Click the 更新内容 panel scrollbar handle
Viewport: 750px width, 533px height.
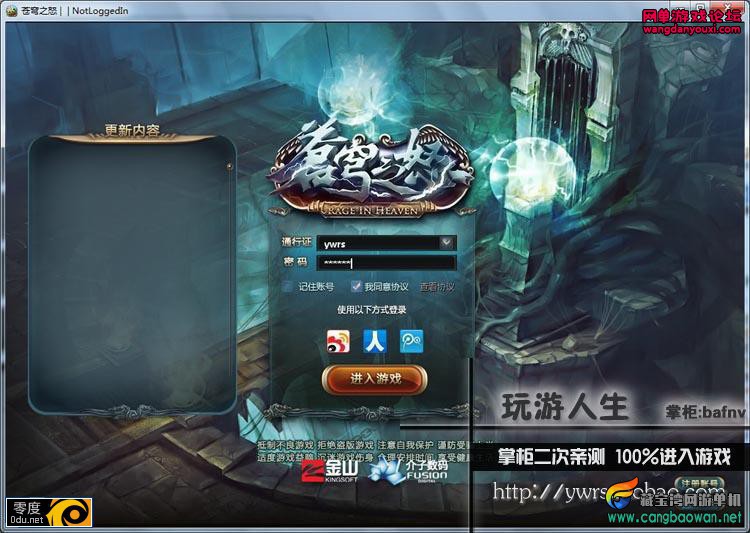pyautogui.click(x=230, y=166)
